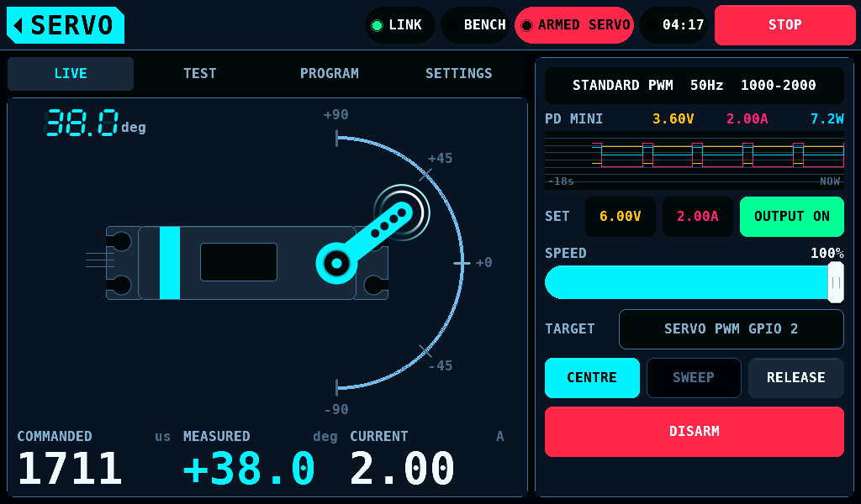Screen dimensions: 861x504
Task: Switch to the PROGRAM tab
Action: point(330,73)
